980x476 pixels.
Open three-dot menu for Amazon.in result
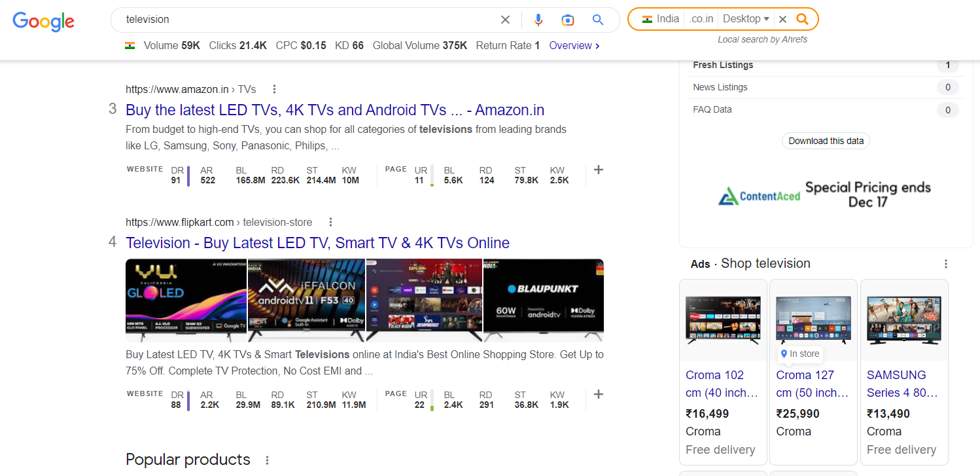[274, 89]
